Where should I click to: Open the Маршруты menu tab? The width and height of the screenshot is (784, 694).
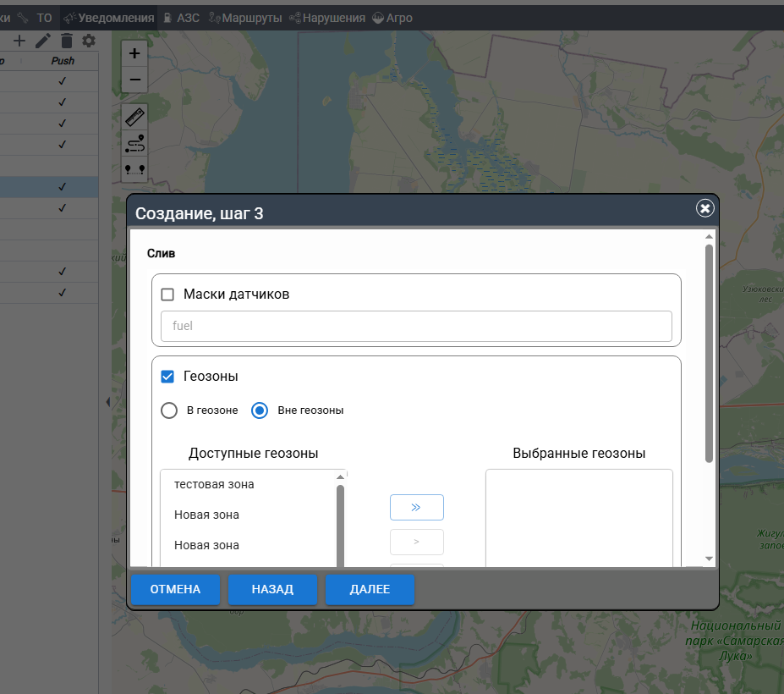[x=245, y=18]
